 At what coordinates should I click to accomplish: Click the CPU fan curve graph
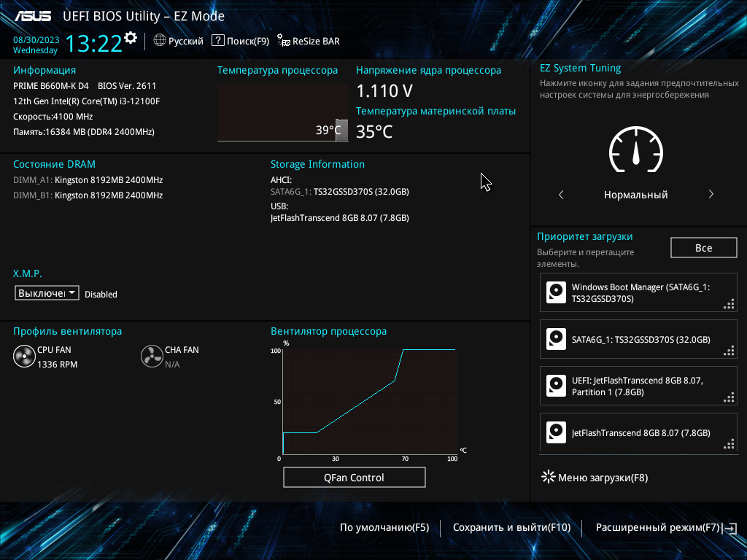point(370,402)
